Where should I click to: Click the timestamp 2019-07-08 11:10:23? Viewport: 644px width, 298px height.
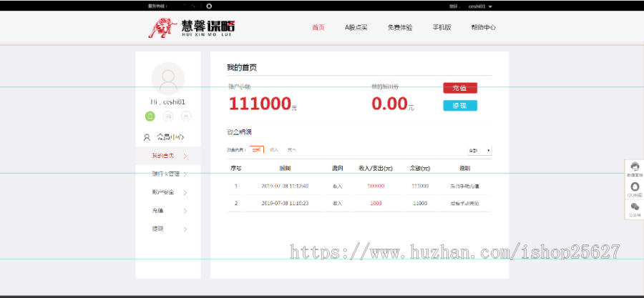pyautogui.click(x=285, y=204)
